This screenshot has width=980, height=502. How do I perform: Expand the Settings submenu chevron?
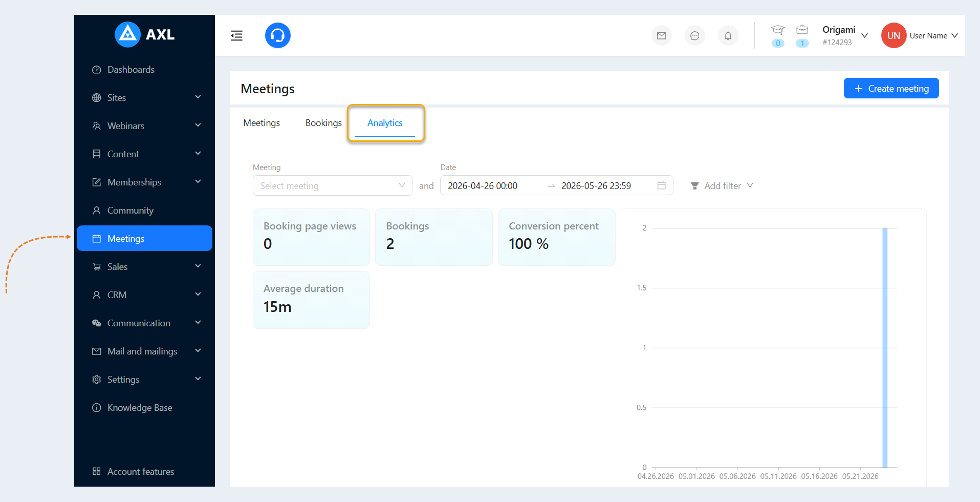tap(198, 379)
